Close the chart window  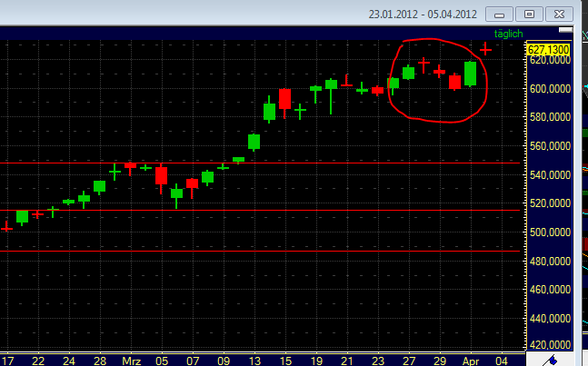(x=559, y=15)
